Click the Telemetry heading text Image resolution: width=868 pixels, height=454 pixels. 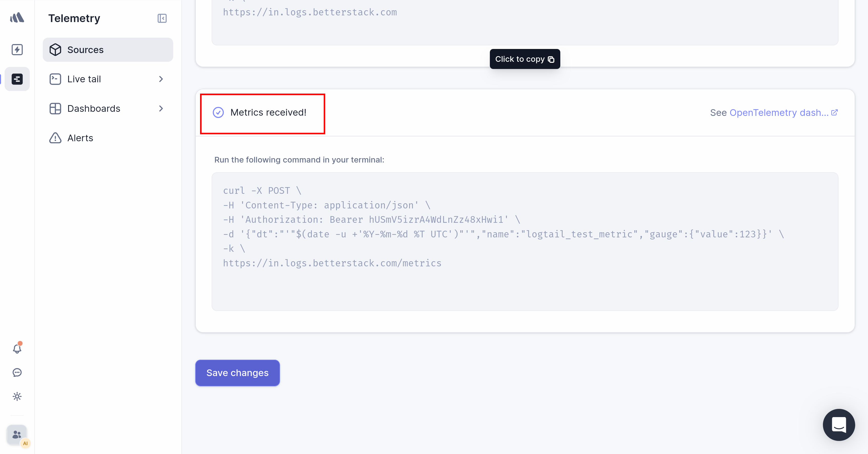tap(74, 18)
